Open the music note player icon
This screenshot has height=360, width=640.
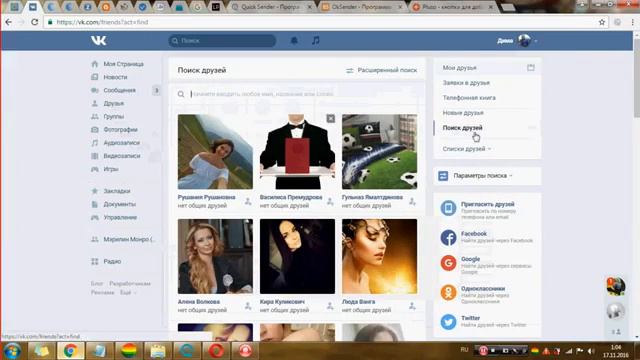click(x=316, y=40)
